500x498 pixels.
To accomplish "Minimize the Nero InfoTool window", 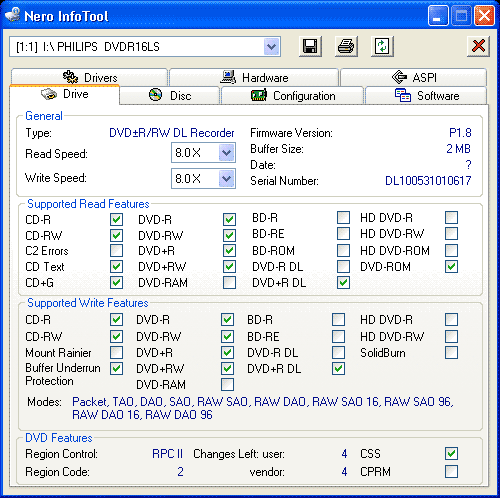I will click(x=438, y=16).
